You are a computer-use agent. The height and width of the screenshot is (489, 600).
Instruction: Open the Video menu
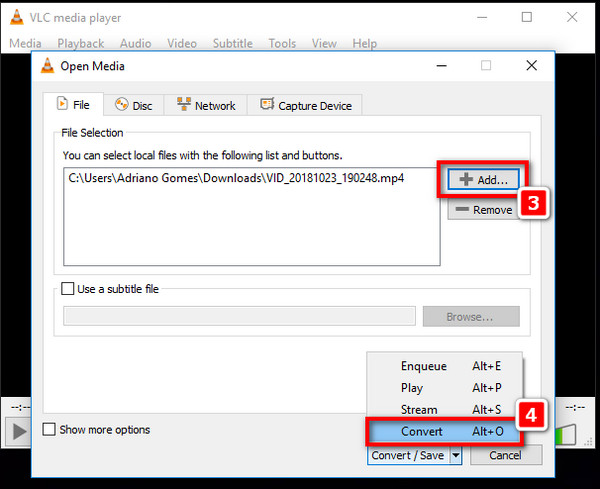point(182,43)
